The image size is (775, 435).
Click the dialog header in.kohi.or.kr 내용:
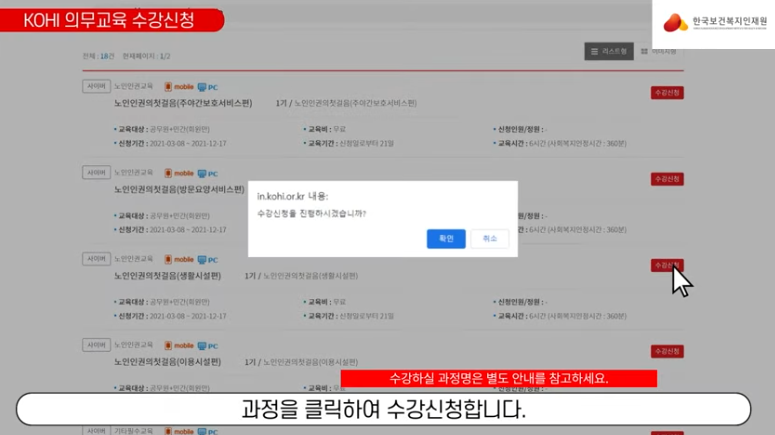292,196
